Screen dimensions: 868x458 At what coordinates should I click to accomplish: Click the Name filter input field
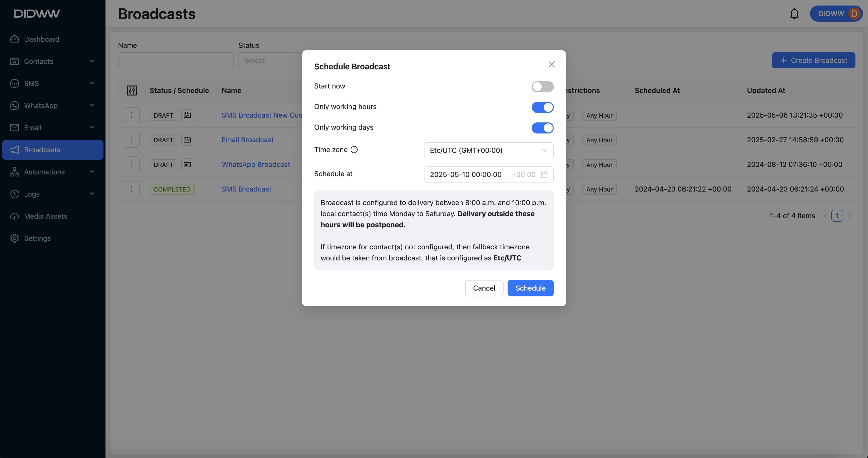176,60
